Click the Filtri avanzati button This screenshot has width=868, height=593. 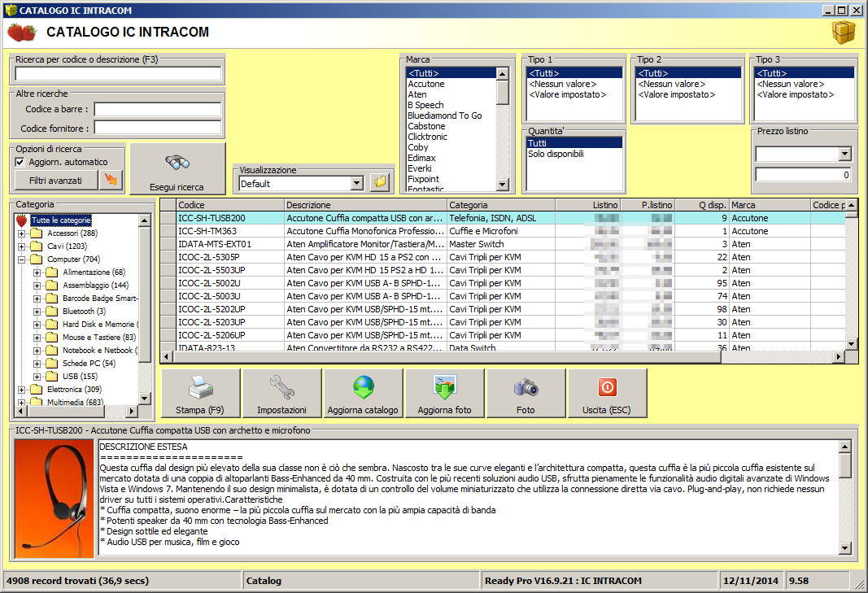click(55, 180)
